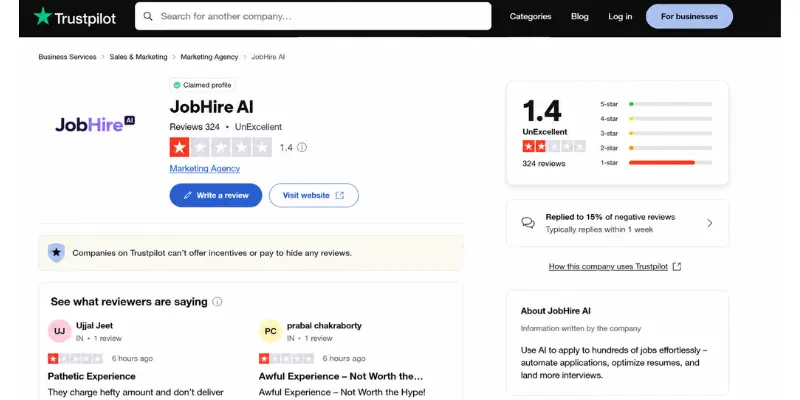Image resolution: width=800 pixels, height=400 pixels.
Task: Go to Sales & Marketing breadcrumb
Action: (x=138, y=57)
